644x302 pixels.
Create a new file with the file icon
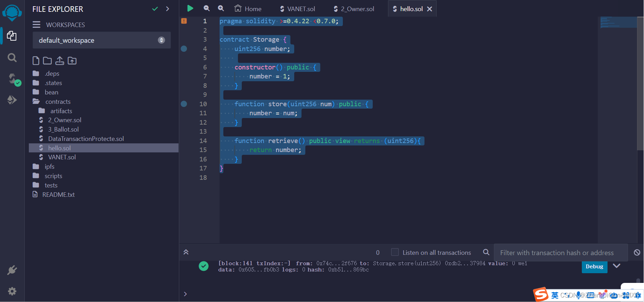point(36,61)
